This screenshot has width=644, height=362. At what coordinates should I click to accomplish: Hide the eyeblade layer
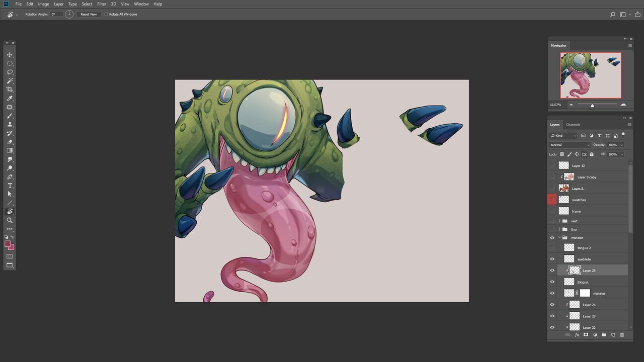tap(552, 259)
